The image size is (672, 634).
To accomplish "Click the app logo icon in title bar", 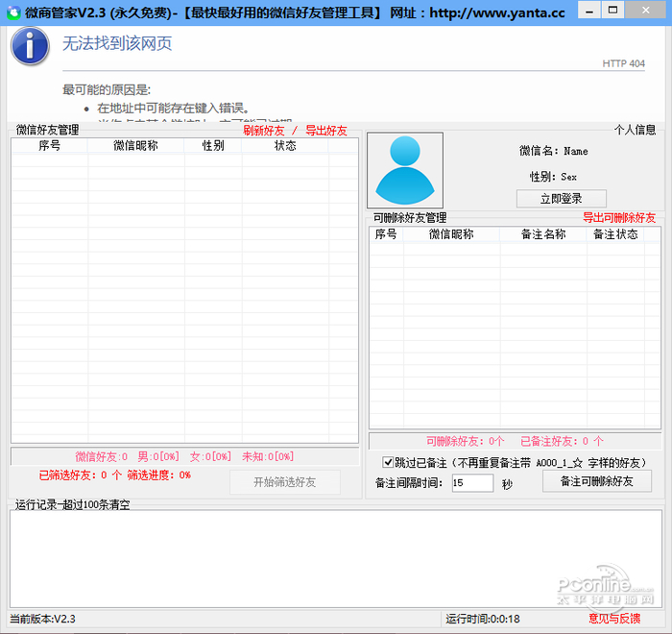I will [13, 12].
